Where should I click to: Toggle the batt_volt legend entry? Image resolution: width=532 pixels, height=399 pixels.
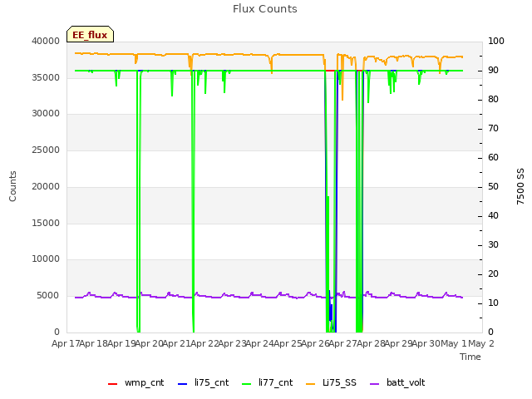click(x=397, y=382)
